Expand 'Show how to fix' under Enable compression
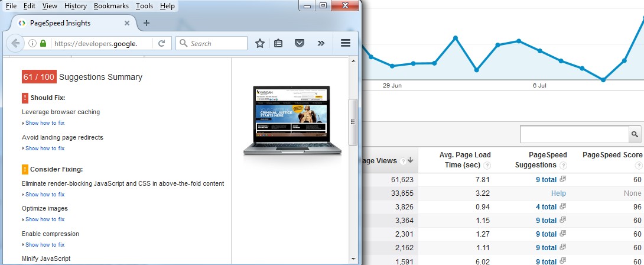Viewport: 644px width, 265px height. [44, 245]
